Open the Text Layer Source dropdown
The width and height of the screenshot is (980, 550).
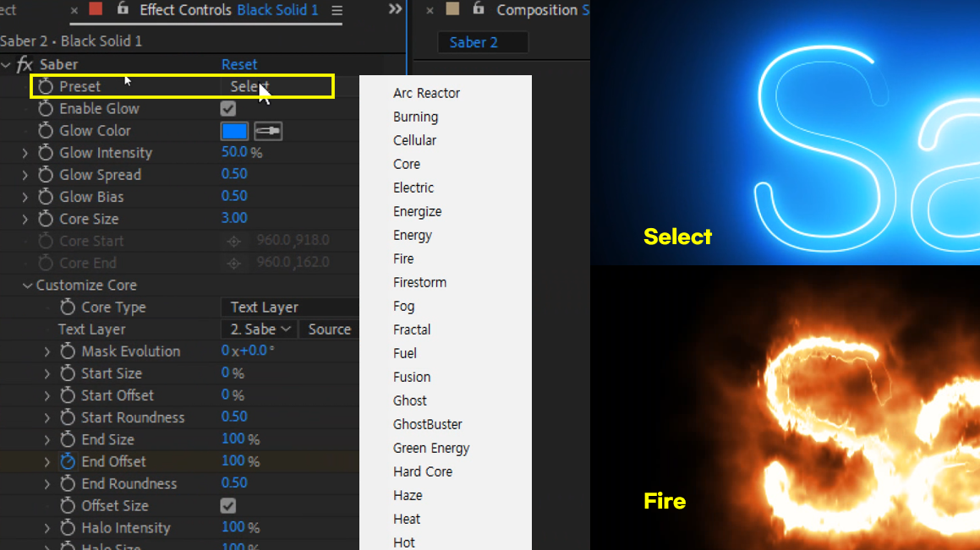coord(329,329)
